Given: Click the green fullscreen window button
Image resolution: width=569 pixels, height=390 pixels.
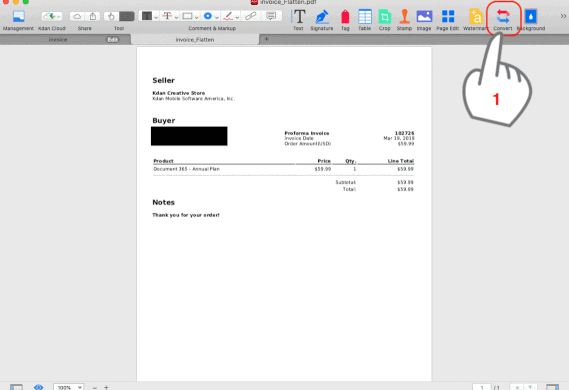Looking at the screenshot, I should 26,2.
